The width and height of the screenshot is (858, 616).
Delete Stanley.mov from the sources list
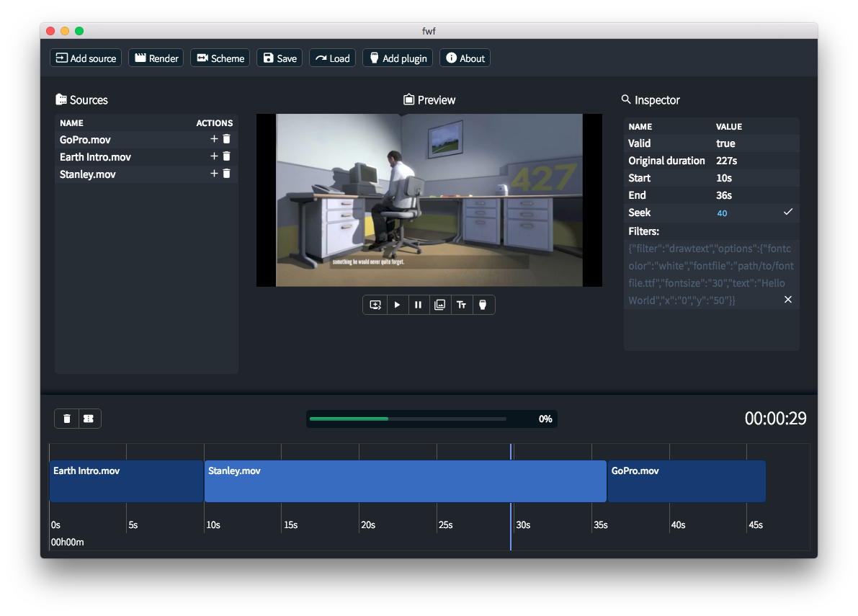coord(227,174)
